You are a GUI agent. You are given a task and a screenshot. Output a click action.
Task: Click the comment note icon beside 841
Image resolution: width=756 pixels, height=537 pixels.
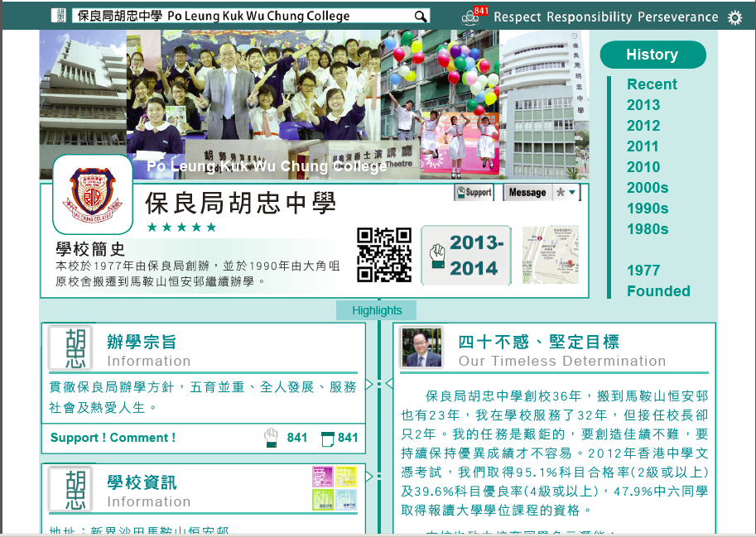327,438
